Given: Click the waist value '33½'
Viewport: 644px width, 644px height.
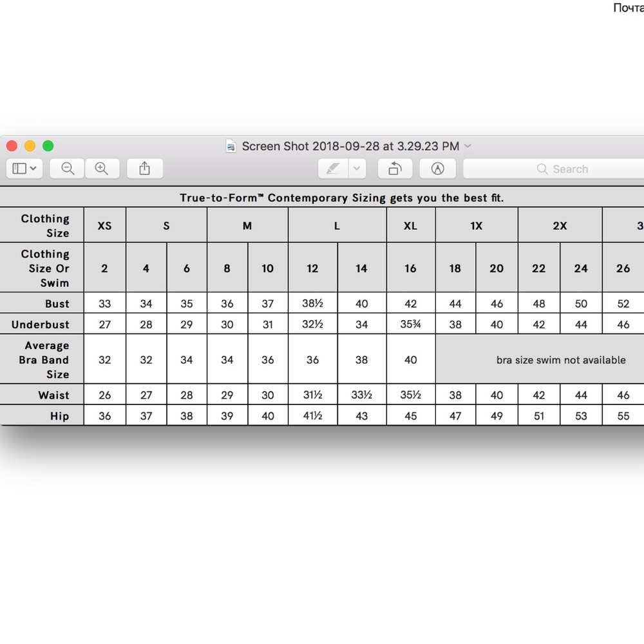Looking at the screenshot, I should click(x=361, y=395).
